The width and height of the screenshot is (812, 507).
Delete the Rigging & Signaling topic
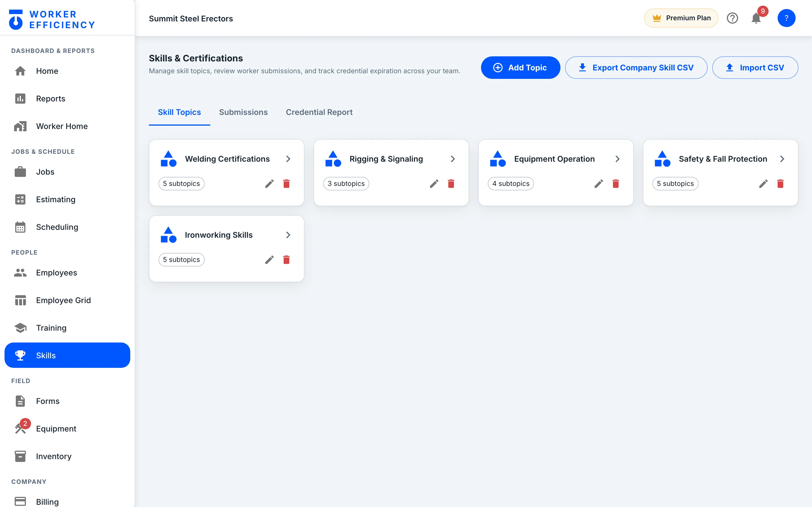pos(451,184)
